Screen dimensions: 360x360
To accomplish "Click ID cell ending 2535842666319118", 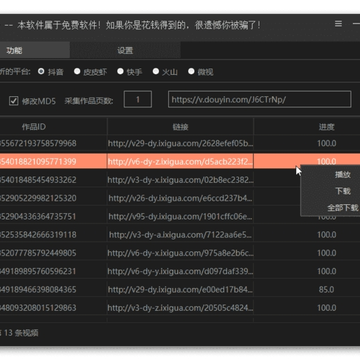I will pos(38,235).
